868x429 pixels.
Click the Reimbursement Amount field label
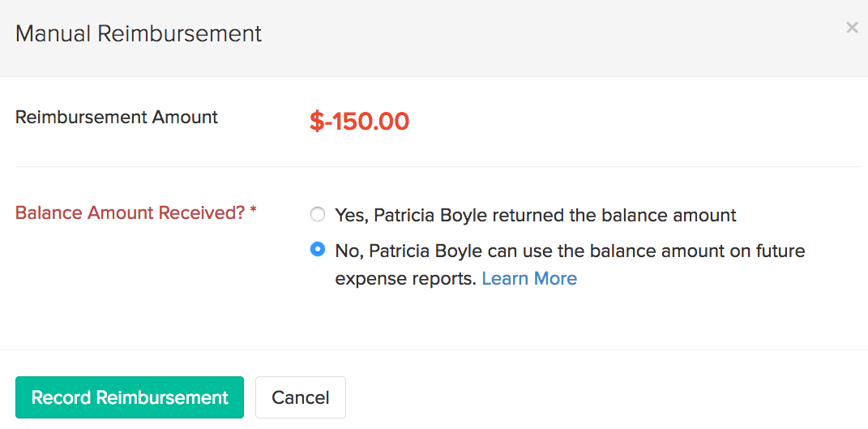[x=117, y=117]
